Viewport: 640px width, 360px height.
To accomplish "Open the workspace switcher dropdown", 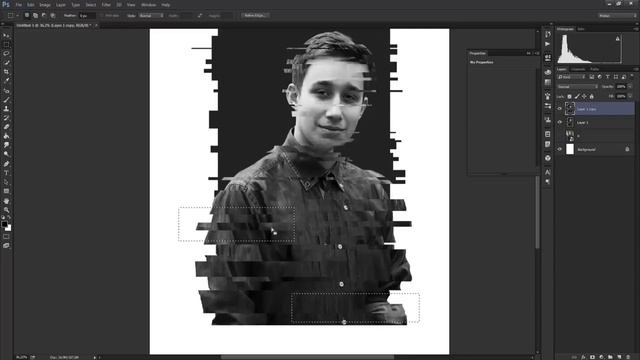I will pyautogui.click(x=617, y=16).
